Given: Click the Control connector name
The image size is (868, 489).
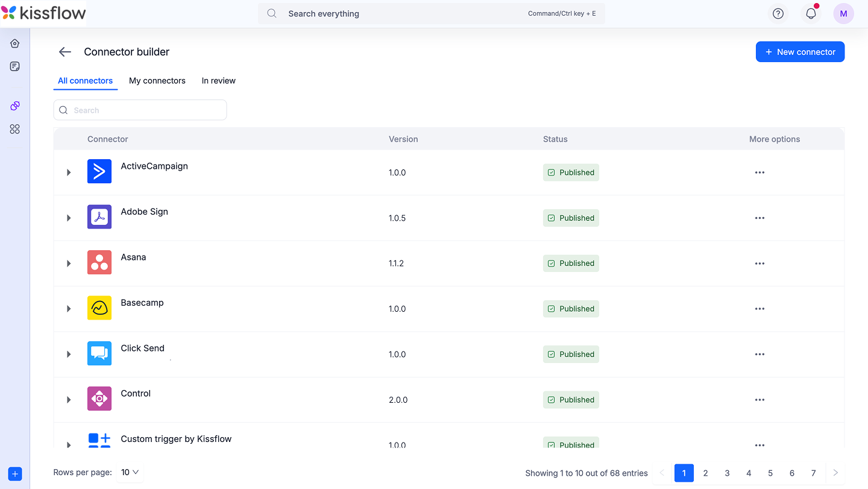Looking at the screenshot, I should click(136, 394).
